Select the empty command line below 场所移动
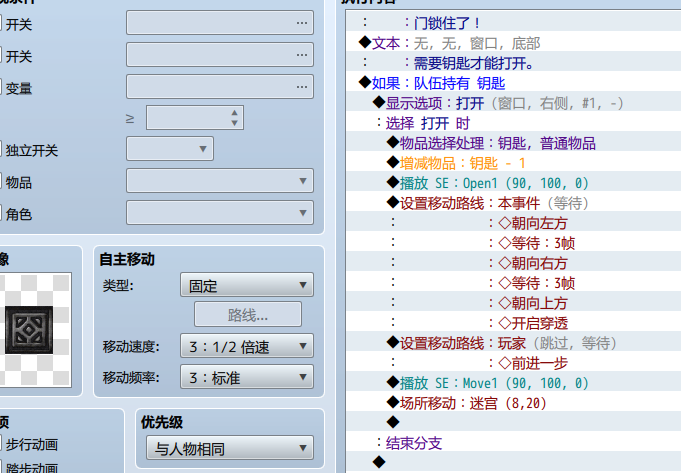This screenshot has width=681, height=473. 514,422
